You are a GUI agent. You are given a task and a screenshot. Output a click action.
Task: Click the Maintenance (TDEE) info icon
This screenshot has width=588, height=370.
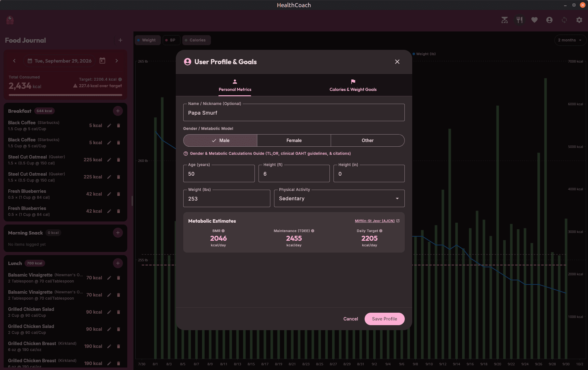pyautogui.click(x=313, y=231)
